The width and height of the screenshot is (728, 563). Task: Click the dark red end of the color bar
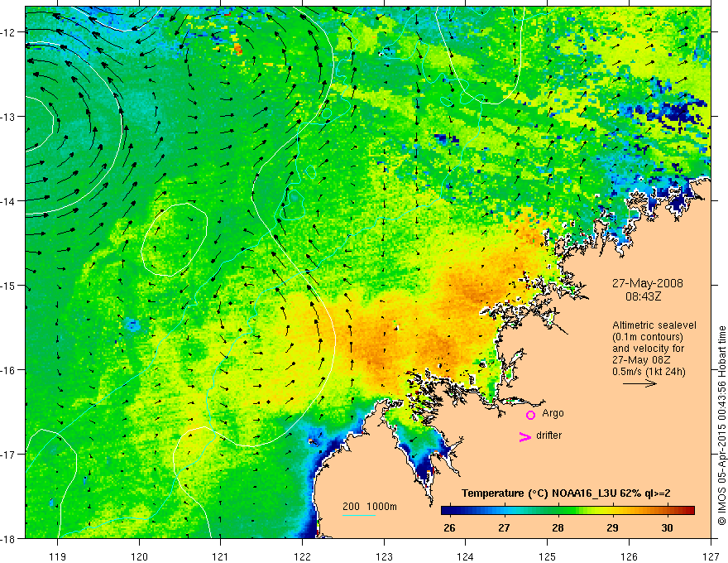click(689, 511)
